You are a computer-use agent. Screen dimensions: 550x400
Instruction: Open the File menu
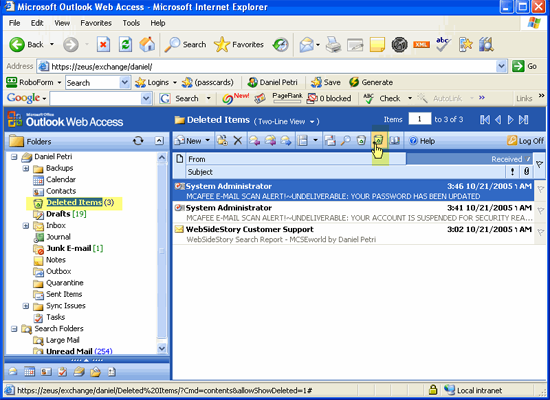[x=14, y=23]
